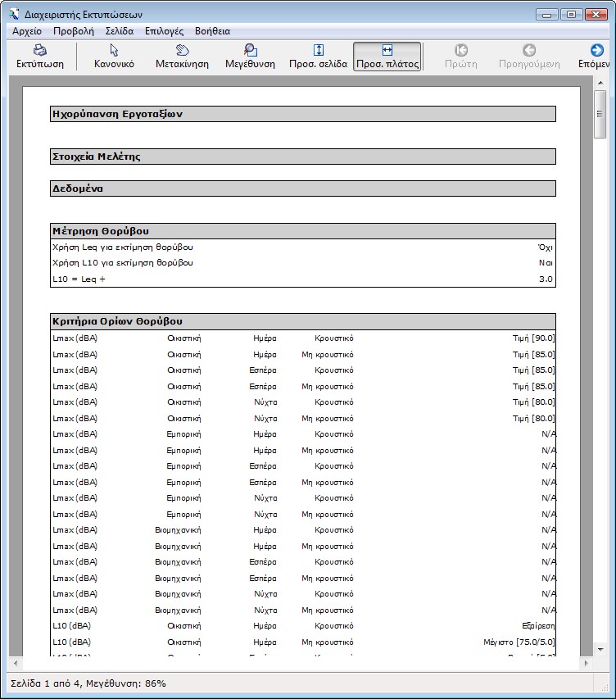Activate the Μετακίνηση hand tool

tap(182, 51)
